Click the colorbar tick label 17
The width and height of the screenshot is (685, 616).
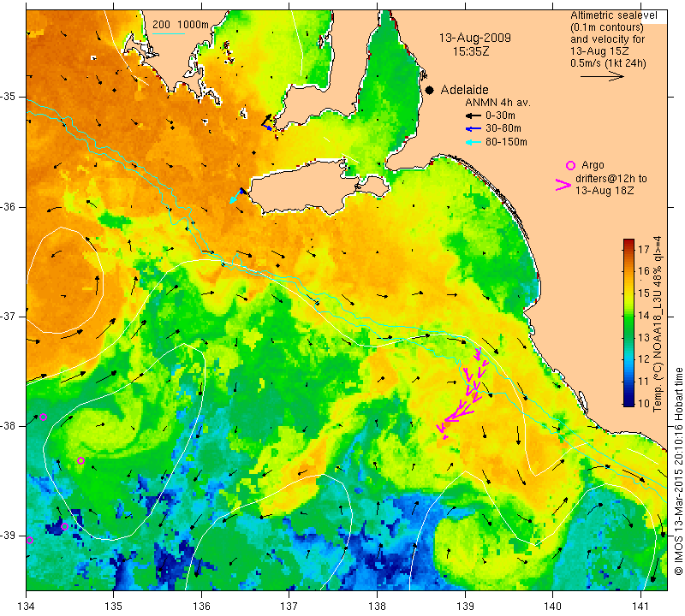click(644, 250)
